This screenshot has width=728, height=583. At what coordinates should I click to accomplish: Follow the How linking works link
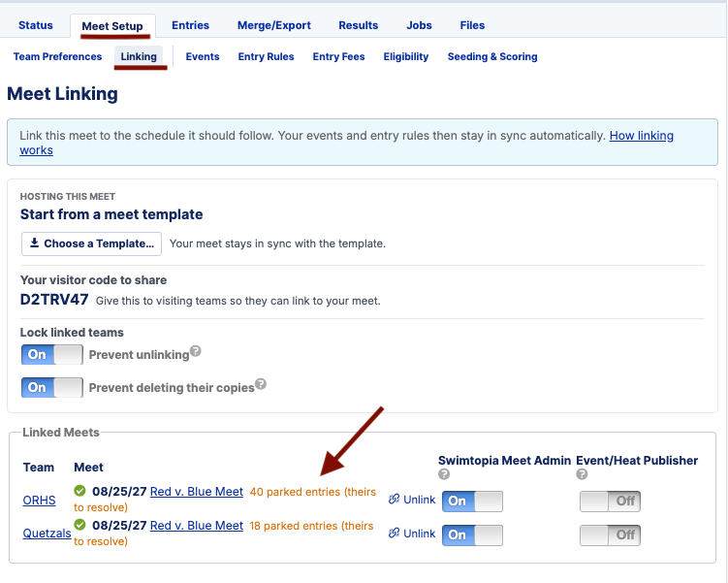(641, 136)
